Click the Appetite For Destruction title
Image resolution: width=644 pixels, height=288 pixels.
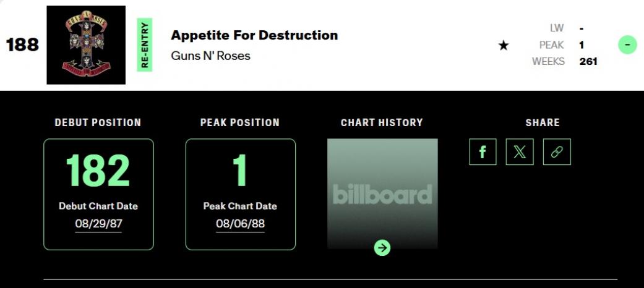[254, 35]
